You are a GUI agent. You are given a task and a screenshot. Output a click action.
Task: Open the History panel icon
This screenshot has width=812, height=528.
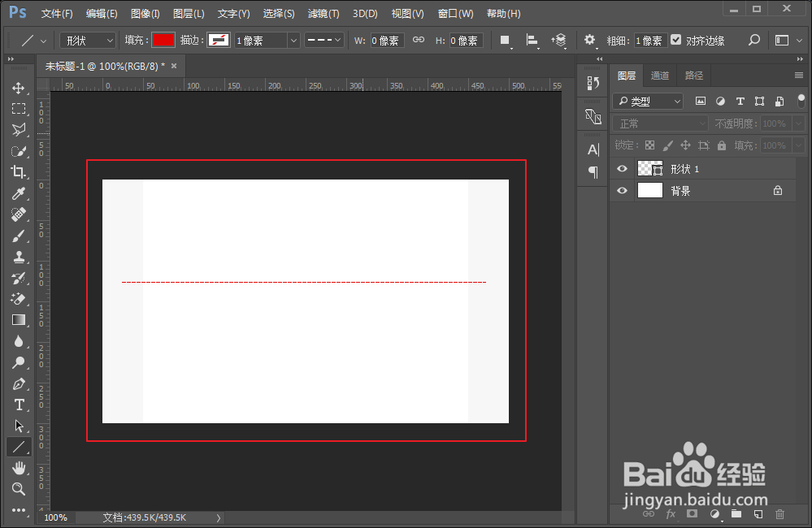coord(593,83)
